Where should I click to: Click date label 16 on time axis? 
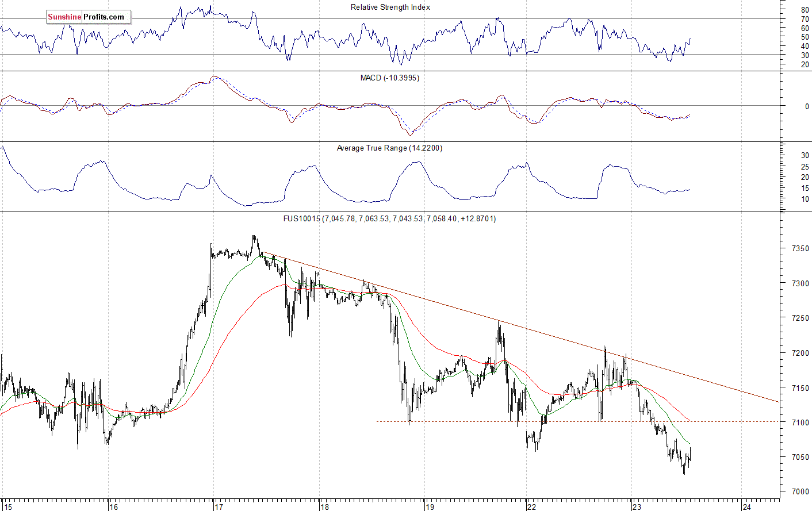pyautogui.click(x=114, y=507)
